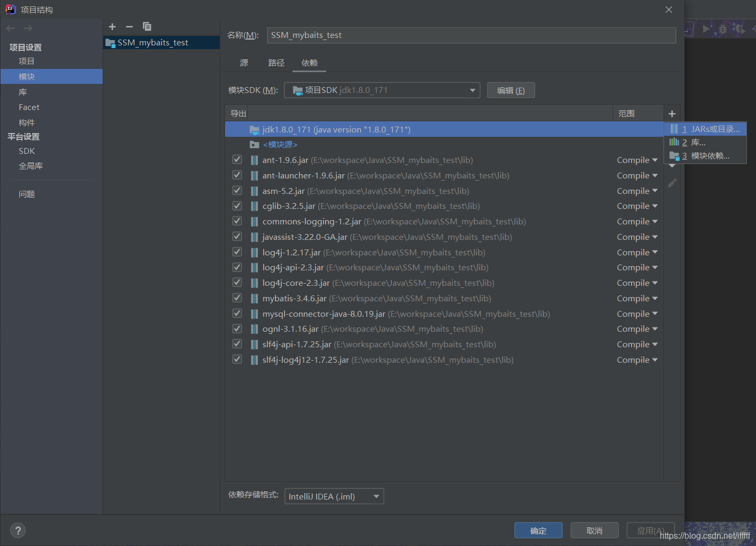The width and height of the screenshot is (756, 546).
Task: Confirm with the 确定 button
Action: pos(538,531)
